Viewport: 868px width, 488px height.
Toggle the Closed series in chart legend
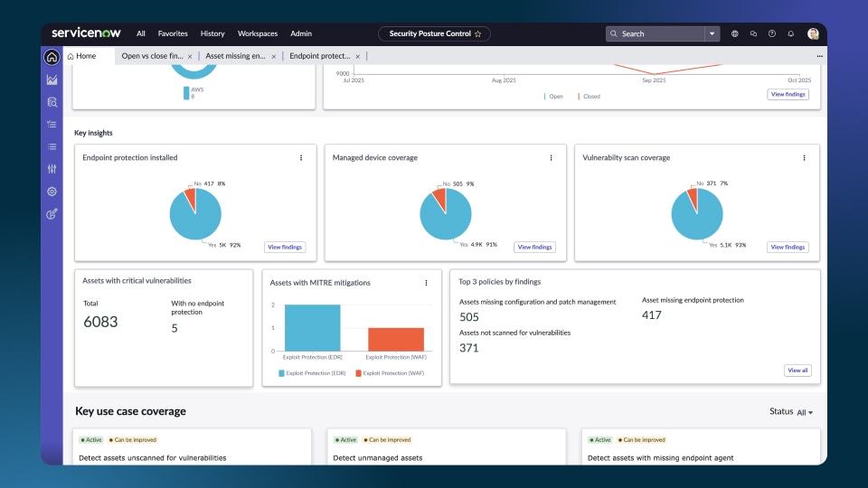pos(589,96)
